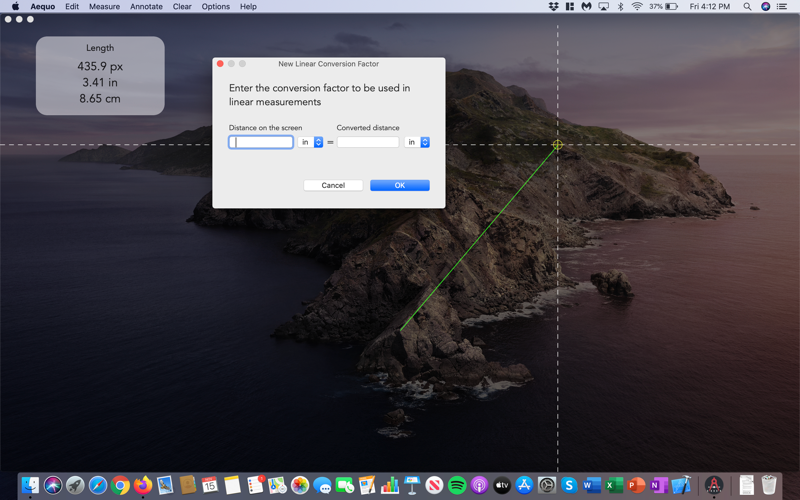Open the Dropbox menu bar icon
Viewport: 800px width, 500px height.
point(554,6)
